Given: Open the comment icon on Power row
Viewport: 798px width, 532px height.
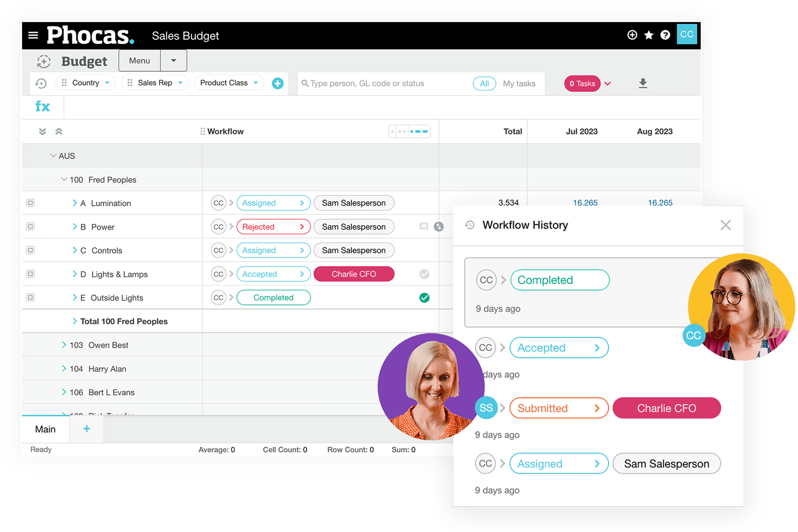Looking at the screenshot, I should [x=424, y=226].
